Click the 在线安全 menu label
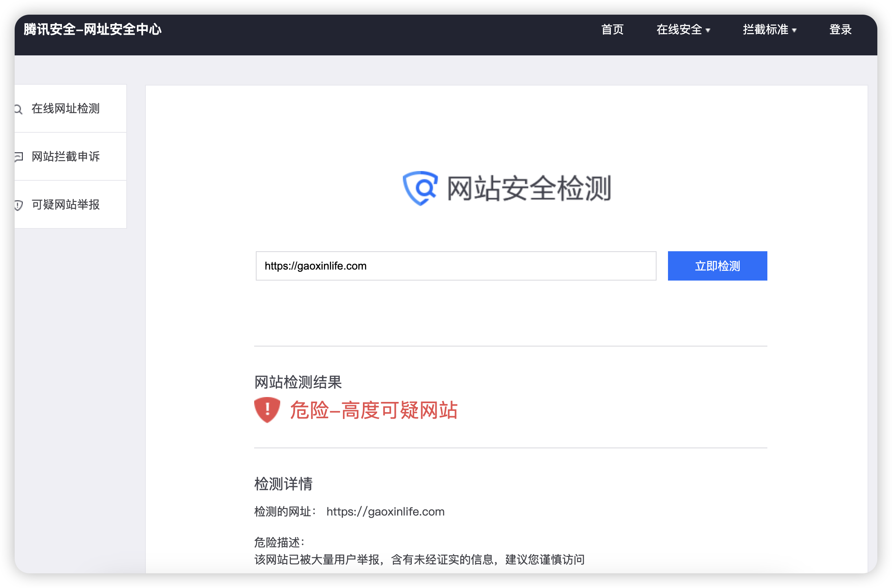 tap(679, 30)
